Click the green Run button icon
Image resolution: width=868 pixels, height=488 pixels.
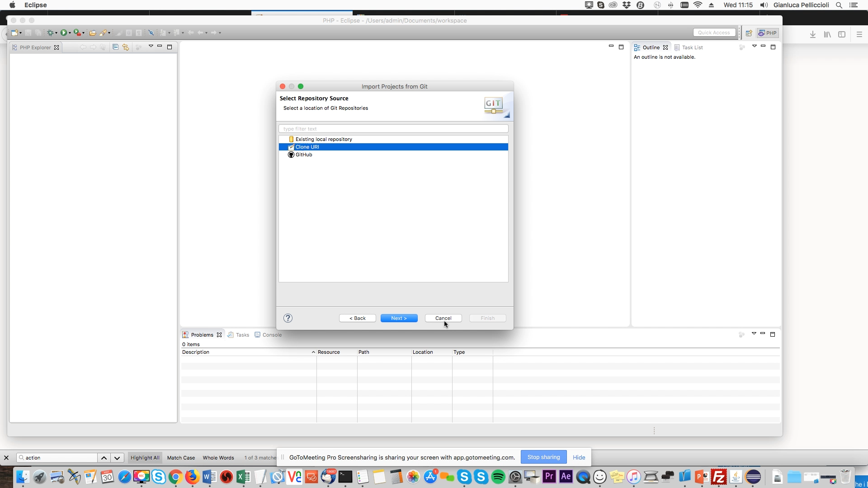pyautogui.click(x=64, y=33)
